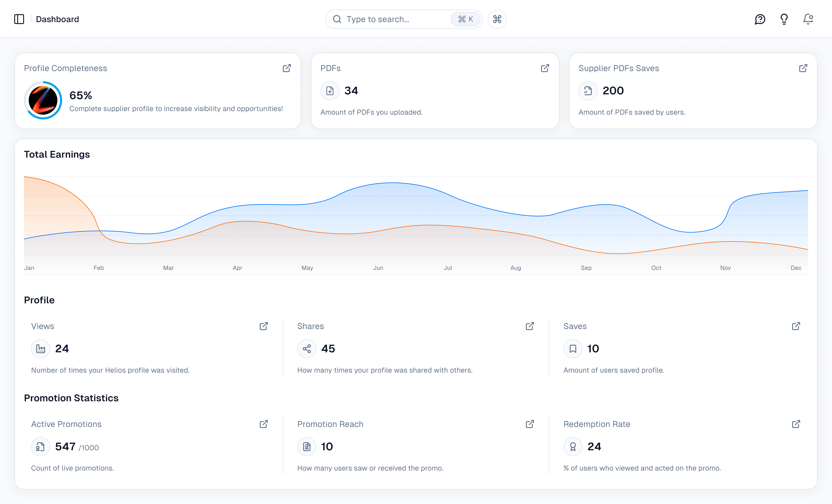Open Supplier PDFs Saves external link
The image size is (832, 504).
point(803,68)
